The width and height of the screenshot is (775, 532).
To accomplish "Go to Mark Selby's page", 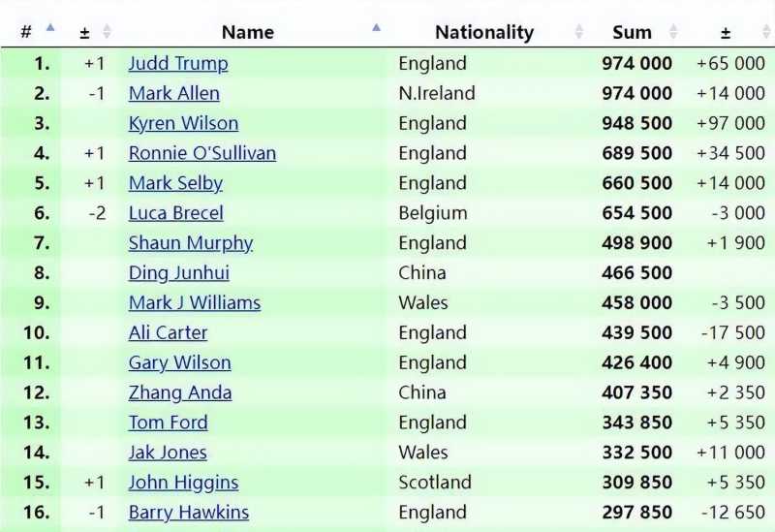I will click(175, 184).
